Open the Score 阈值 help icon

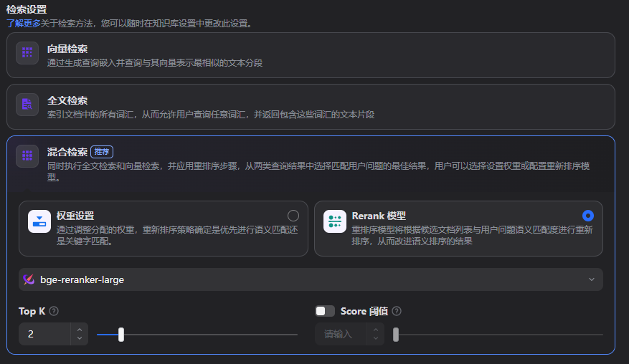click(397, 311)
